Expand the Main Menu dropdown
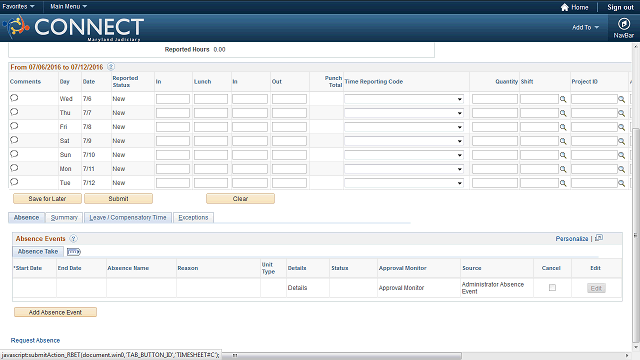This screenshot has height=360, width=640. click(68, 7)
